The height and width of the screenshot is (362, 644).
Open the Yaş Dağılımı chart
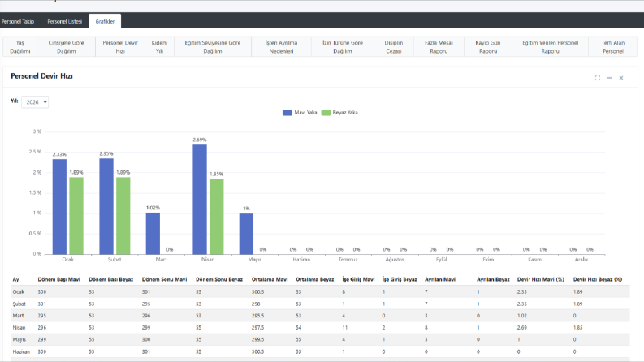tap(20, 47)
